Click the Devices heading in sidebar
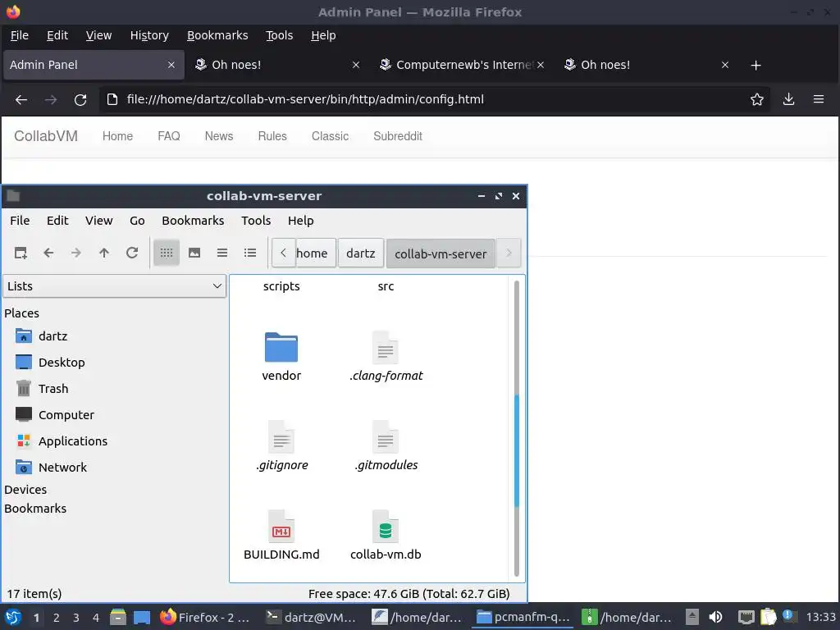The height and width of the screenshot is (630, 840). click(x=25, y=490)
